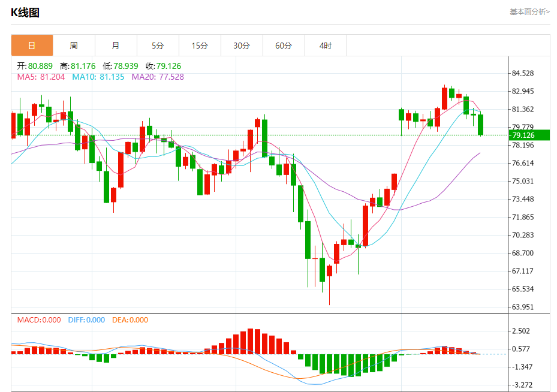Open the 5分 interval tab
Viewport: 557px width, 392px height.
[158, 46]
